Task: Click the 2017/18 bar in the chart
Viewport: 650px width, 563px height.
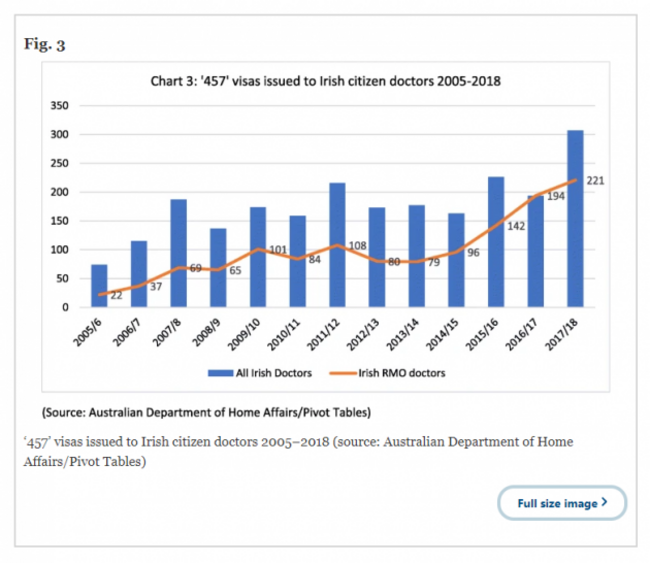Action: coord(575,218)
